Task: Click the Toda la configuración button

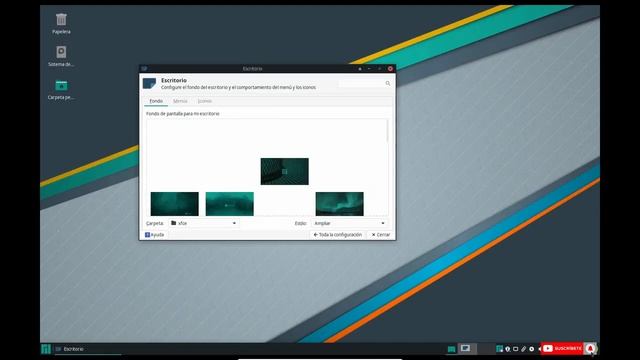Action: pos(338,235)
